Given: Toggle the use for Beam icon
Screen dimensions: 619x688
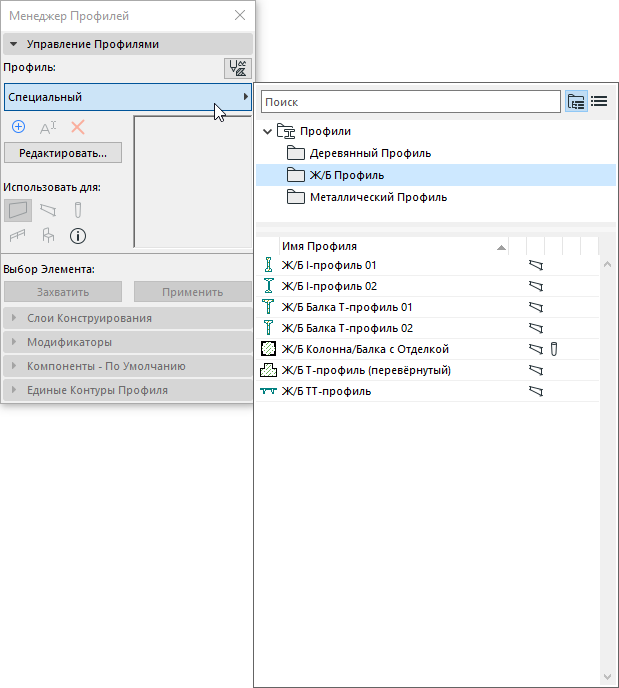Looking at the screenshot, I should pyautogui.click(x=48, y=210).
